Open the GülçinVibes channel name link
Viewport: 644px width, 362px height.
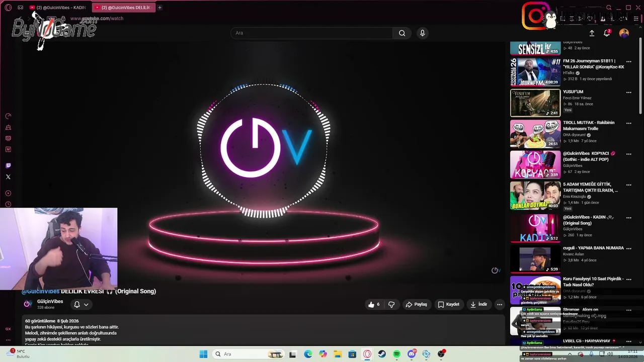click(x=50, y=301)
